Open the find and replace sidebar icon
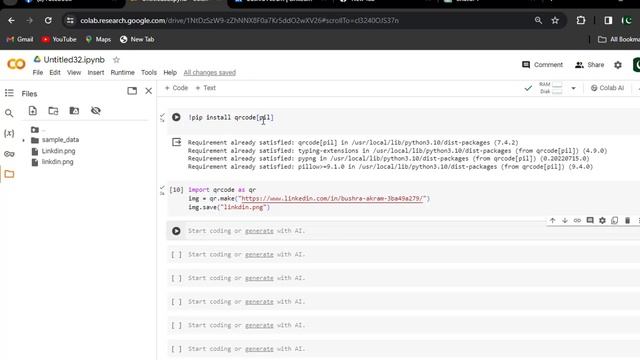640x360 pixels. click(x=9, y=113)
